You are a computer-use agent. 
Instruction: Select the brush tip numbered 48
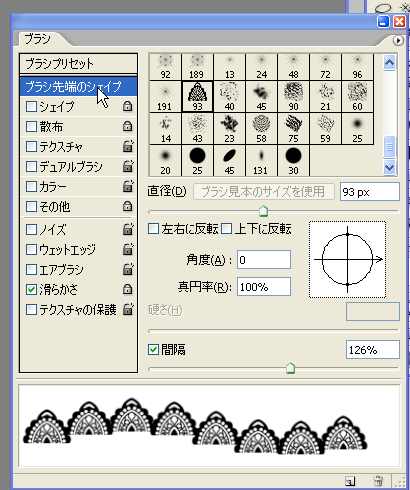click(x=293, y=67)
